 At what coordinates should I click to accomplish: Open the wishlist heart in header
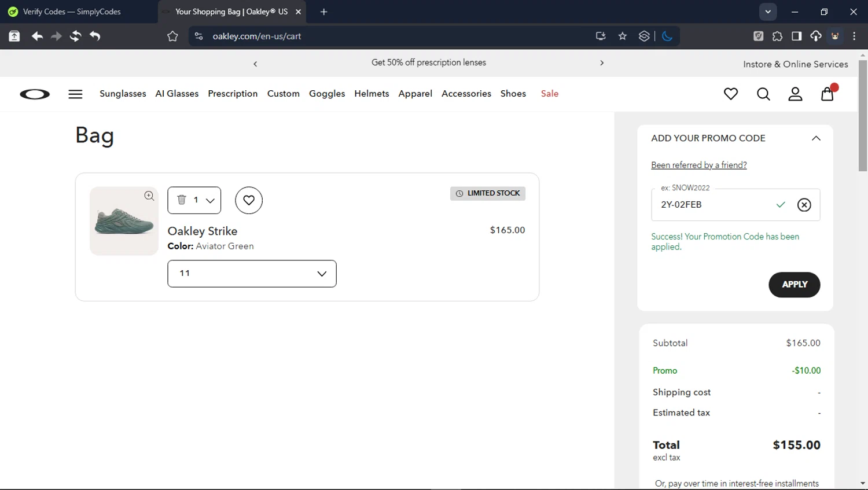click(x=731, y=94)
